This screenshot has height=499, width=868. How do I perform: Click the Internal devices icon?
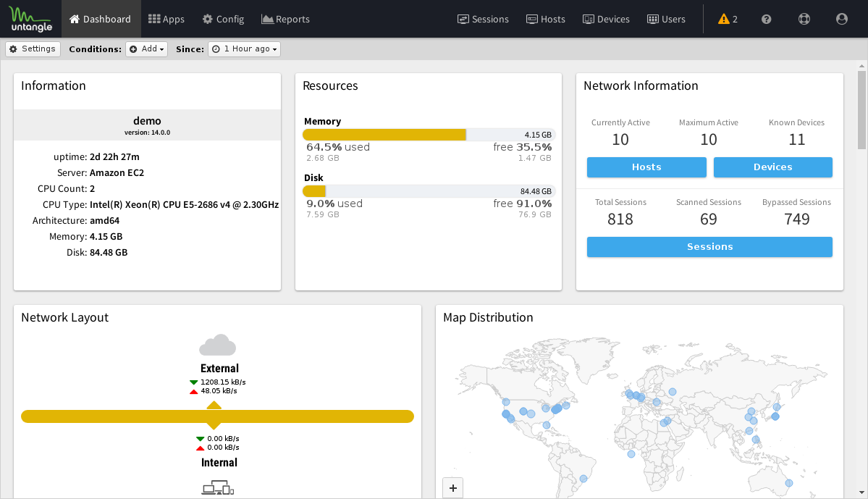[218, 488]
